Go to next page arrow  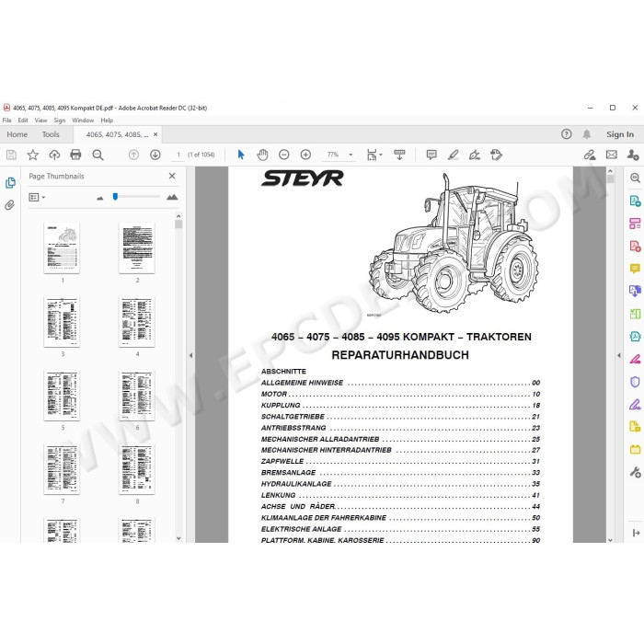tap(155, 155)
